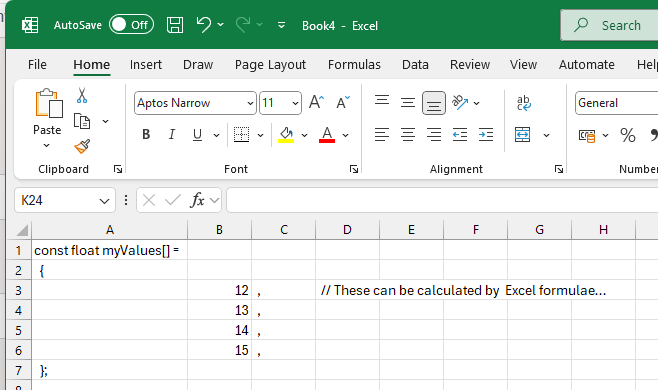Increase indent
The width and height of the screenshot is (658, 390).
pyautogui.click(x=486, y=135)
